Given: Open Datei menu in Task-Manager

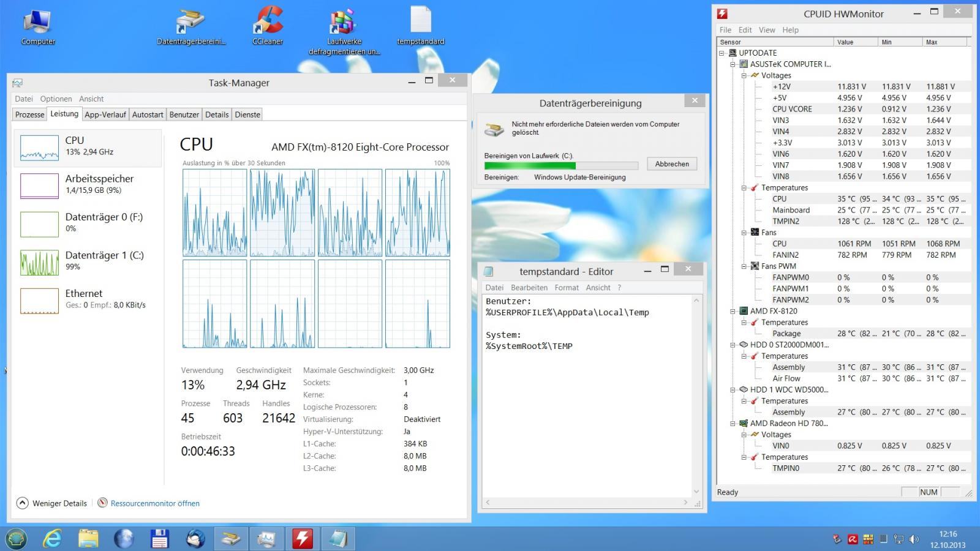Looking at the screenshot, I should pos(24,99).
